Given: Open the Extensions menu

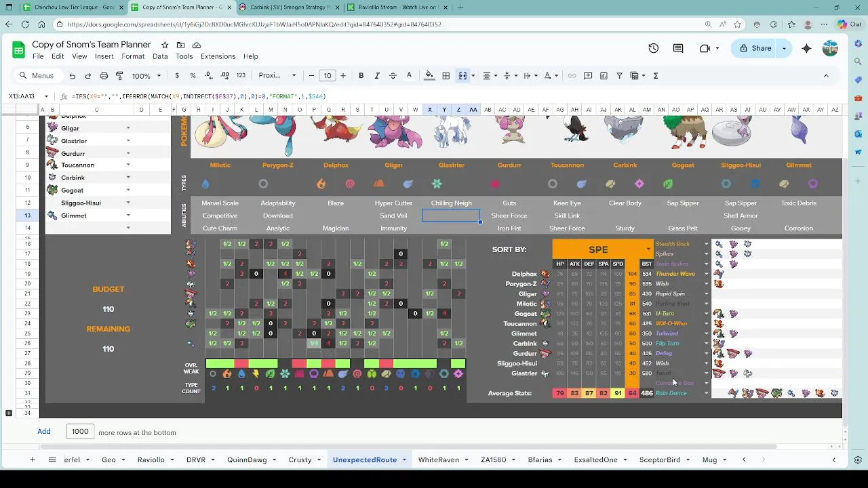Looking at the screenshot, I should [x=218, y=56].
